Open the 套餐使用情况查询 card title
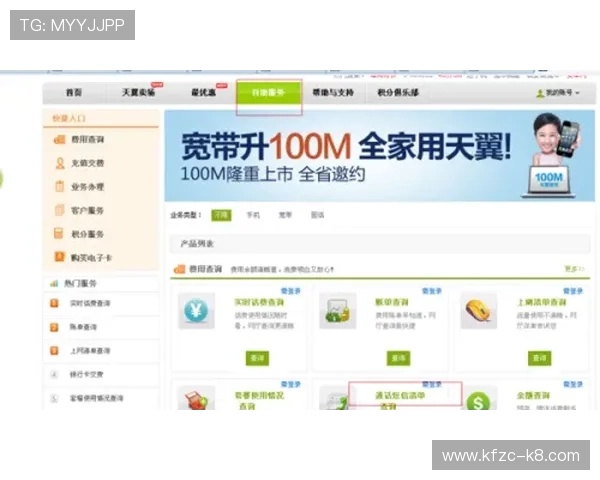The height and width of the screenshot is (480, 600). pyautogui.click(x=259, y=400)
